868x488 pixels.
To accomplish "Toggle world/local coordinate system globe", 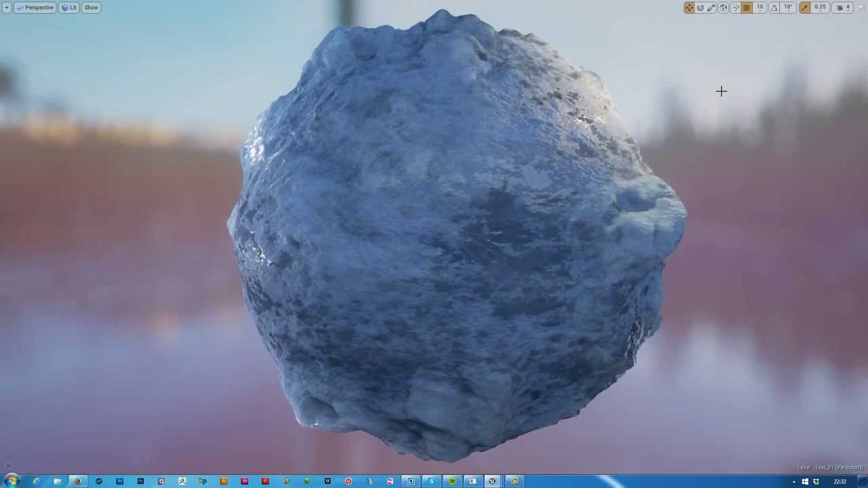I will [724, 7].
